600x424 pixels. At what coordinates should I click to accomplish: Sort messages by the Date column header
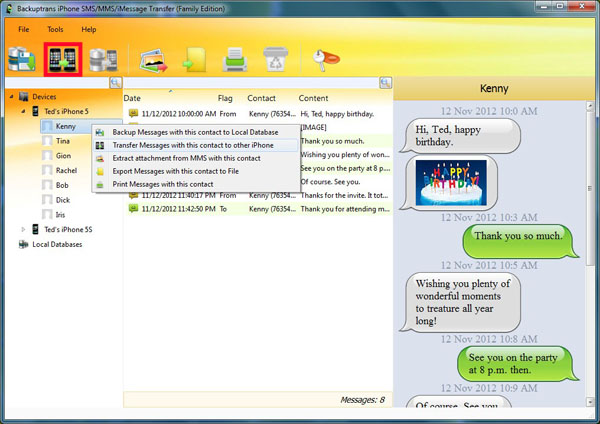coord(132,98)
